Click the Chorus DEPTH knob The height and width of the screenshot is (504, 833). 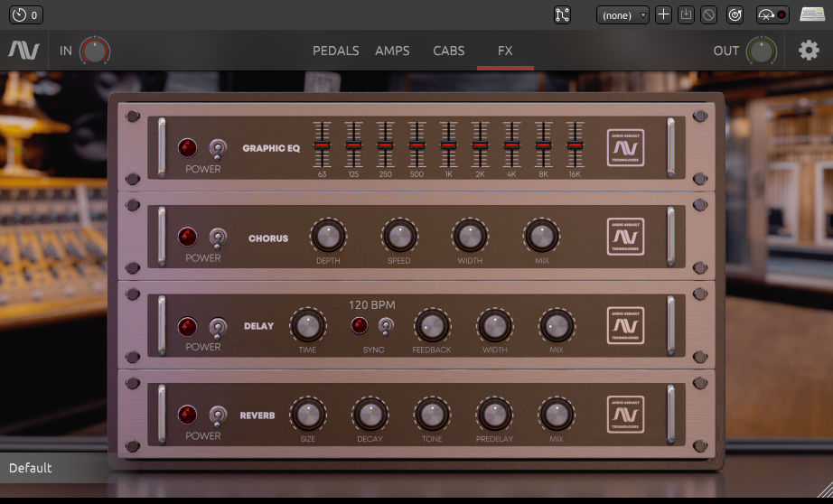[328, 237]
